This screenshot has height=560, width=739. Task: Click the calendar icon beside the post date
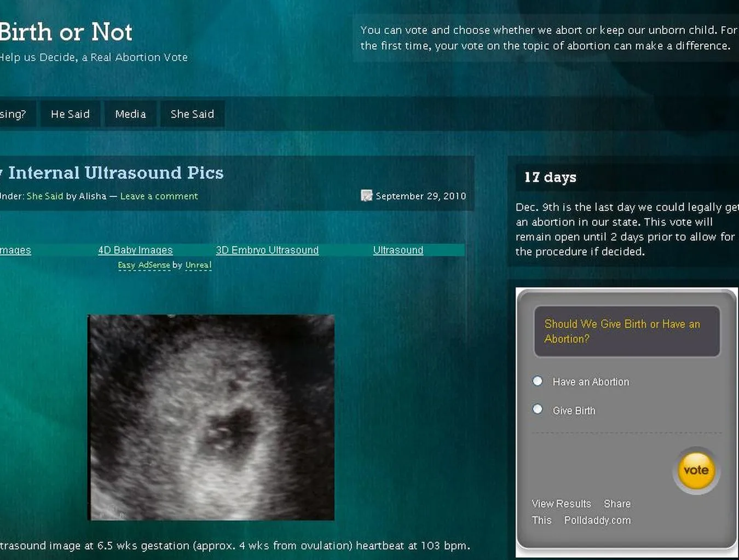366,195
